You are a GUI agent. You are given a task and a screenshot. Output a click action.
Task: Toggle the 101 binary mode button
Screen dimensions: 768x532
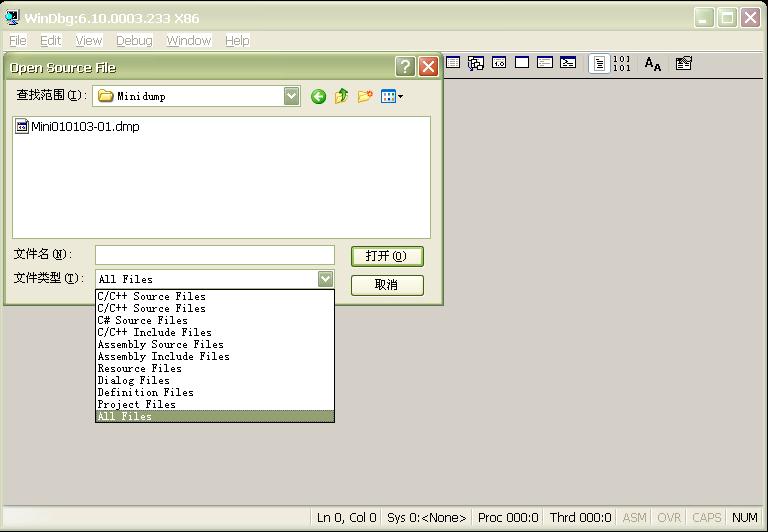click(x=622, y=64)
